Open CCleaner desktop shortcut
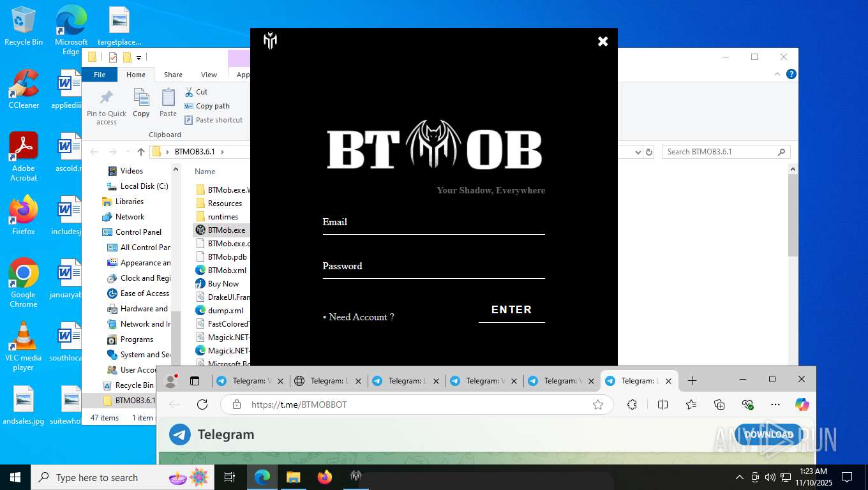 tap(24, 89)
